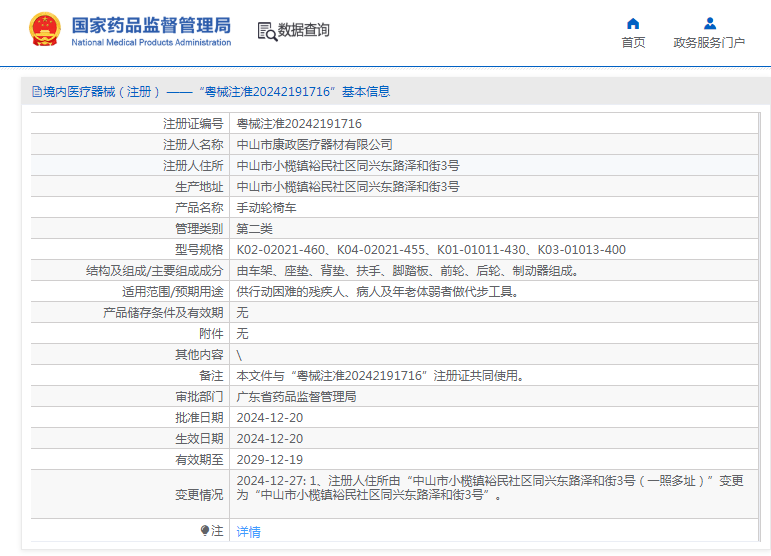Click the 境内医疗器械（注册）基本信息 heading

(x=216, y=91)
